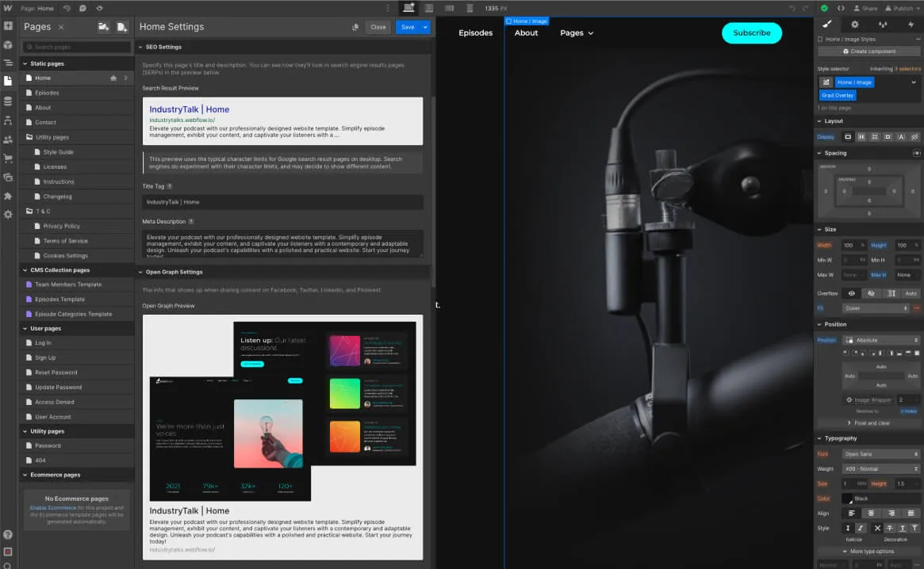This screenshot has width=924, height=569.
Task: Toggle the preview eye icon in top bar
Action: coord(99,8)
